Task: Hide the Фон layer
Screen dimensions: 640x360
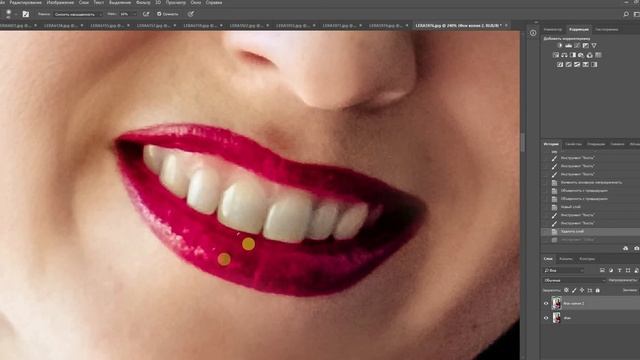Action: (x=546, y=318)
